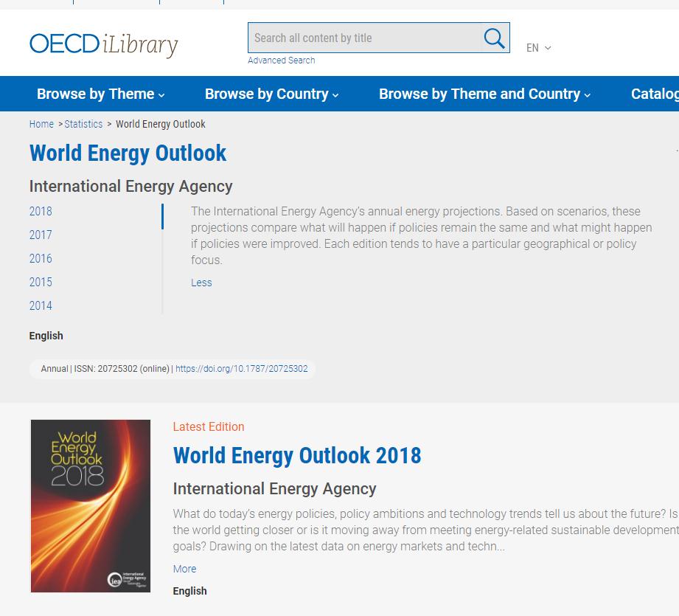
Task: Click the magnifying glass search icon
Action: click(494, 38)
